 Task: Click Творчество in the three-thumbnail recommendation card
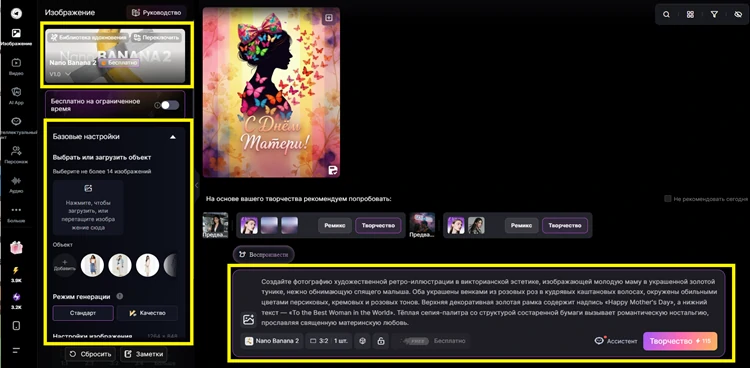[x=378, y=225]
